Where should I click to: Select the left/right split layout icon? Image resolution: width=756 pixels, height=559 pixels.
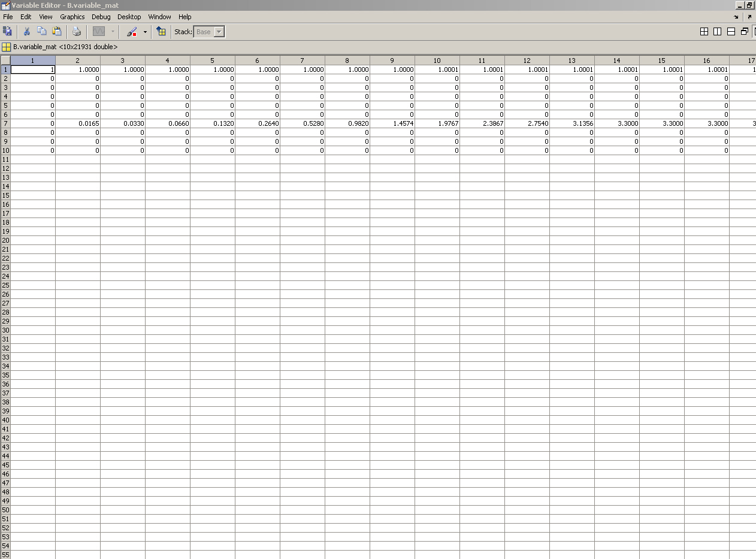pyautogui.click(x=717, y=32)
